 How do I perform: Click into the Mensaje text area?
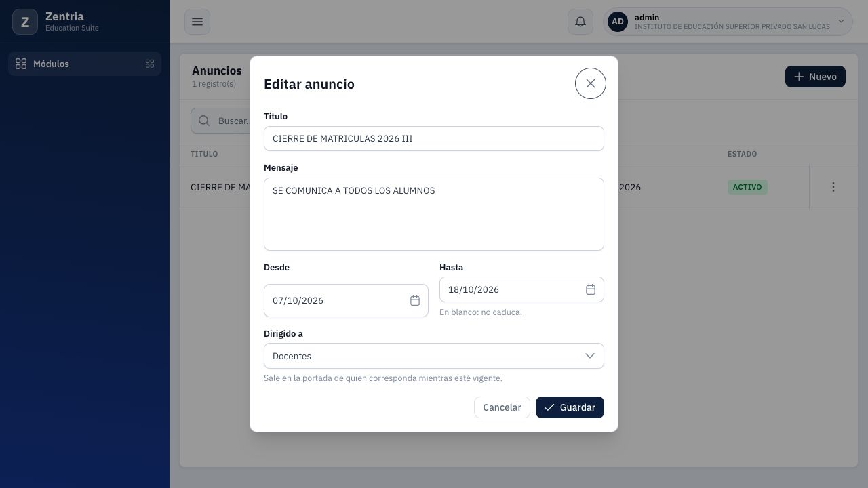pos(434,214)
